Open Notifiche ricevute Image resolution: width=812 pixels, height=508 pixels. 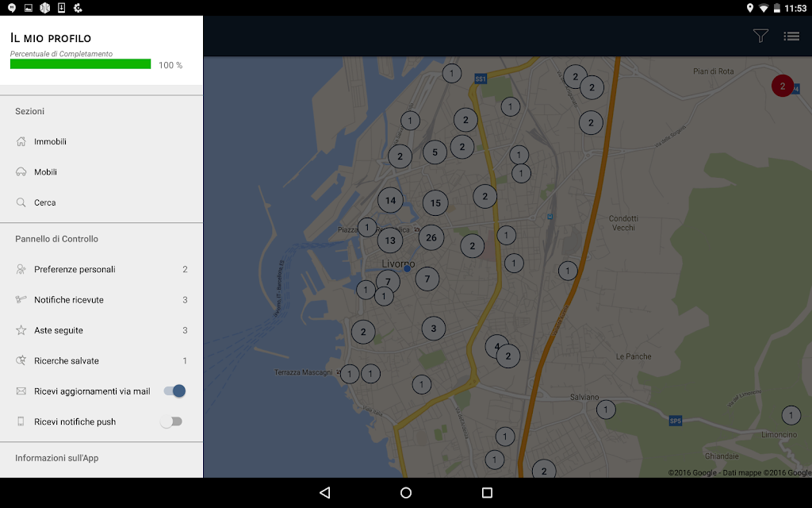[x=101, y=299]
